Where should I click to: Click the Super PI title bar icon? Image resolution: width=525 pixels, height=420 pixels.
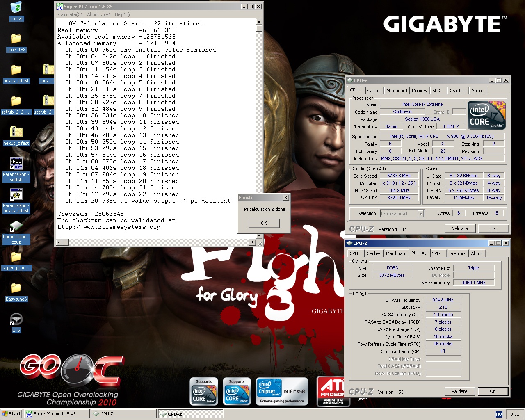(59, 7)
